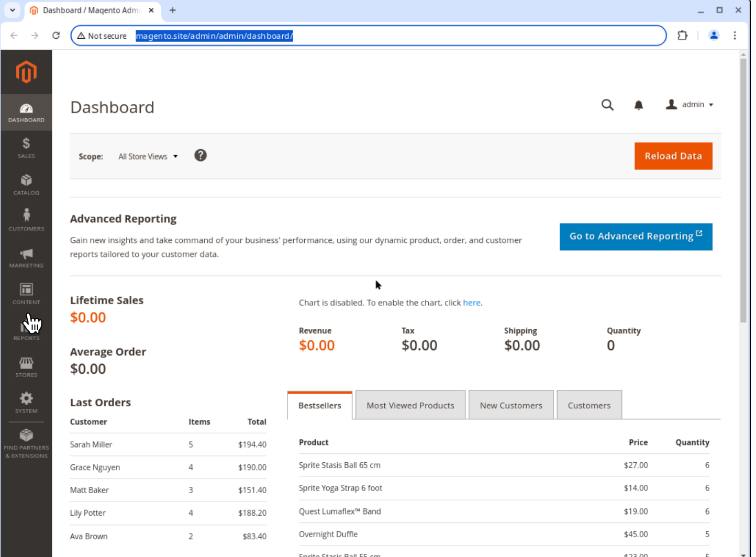Open the Content sidebar icon

coord(26,294)
